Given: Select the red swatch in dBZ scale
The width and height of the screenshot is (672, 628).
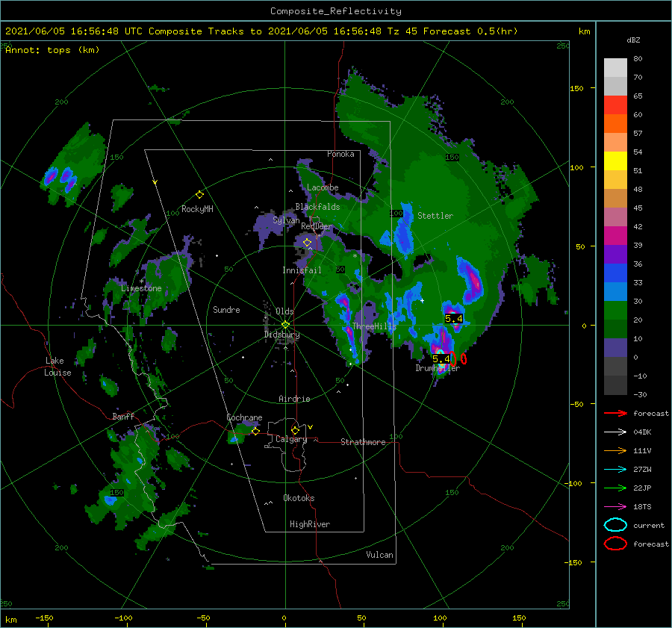Looking at the screenshot, I should point(615,105).
